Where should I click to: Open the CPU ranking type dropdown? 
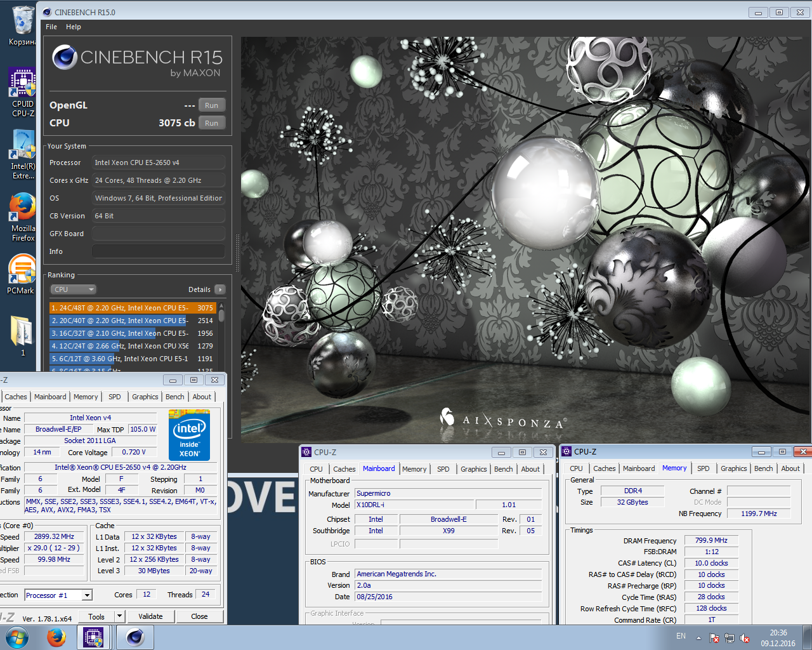point(73,289)
